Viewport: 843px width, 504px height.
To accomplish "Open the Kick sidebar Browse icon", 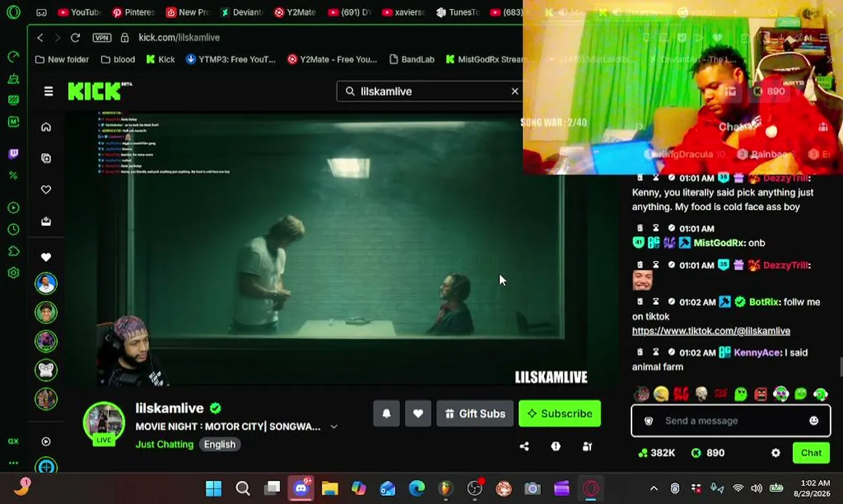I will click(x=46, y=158).
